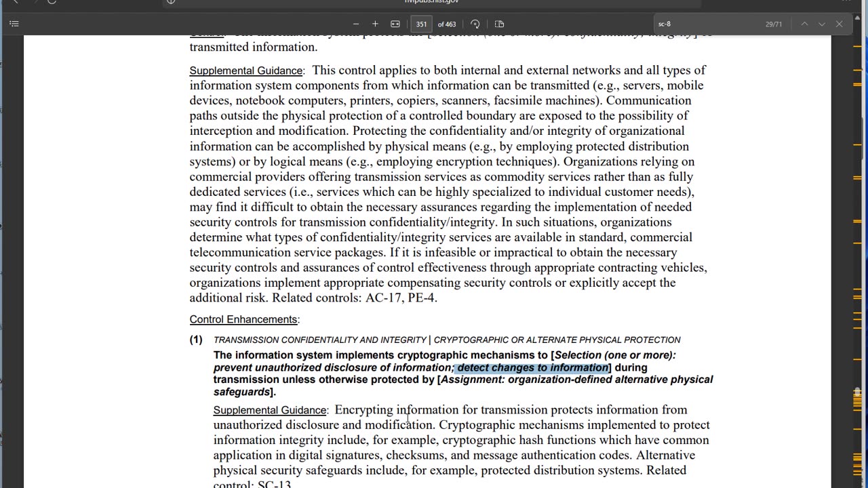Click 'Selection (one or more):' text
868x488 pixels.
tap(615, 355)
